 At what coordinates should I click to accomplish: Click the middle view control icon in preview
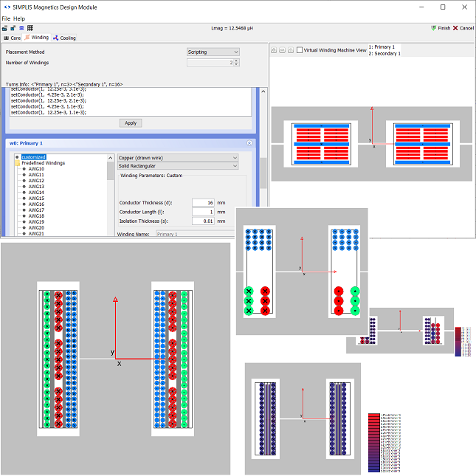point(283,51)
